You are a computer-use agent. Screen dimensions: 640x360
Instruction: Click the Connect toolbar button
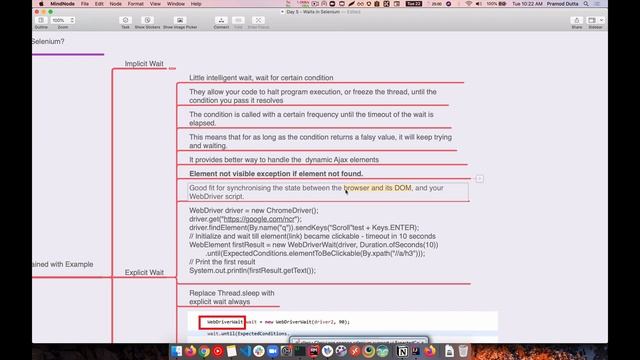click(x=221, y=20)
